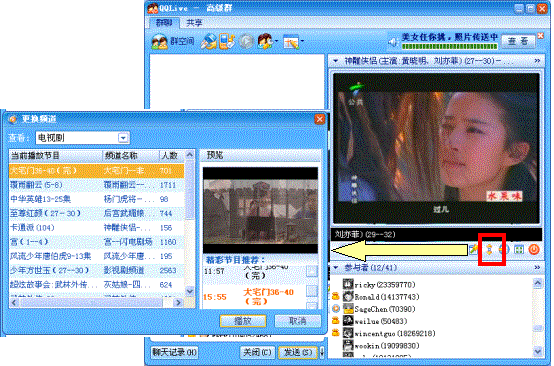Viewport: 554px width, 366px height.
Task: Switch to the 共享 tab
Action: [194, 23]
